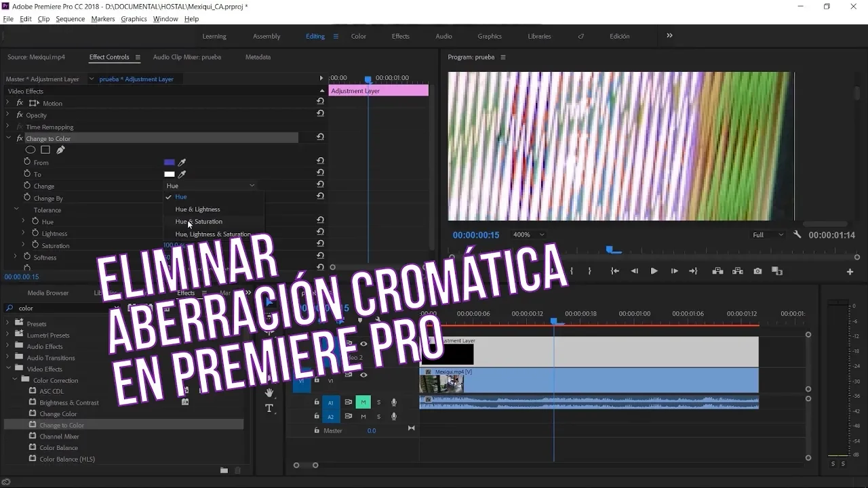
Task: Export frame with the camera icon
Action: point(757,271)
